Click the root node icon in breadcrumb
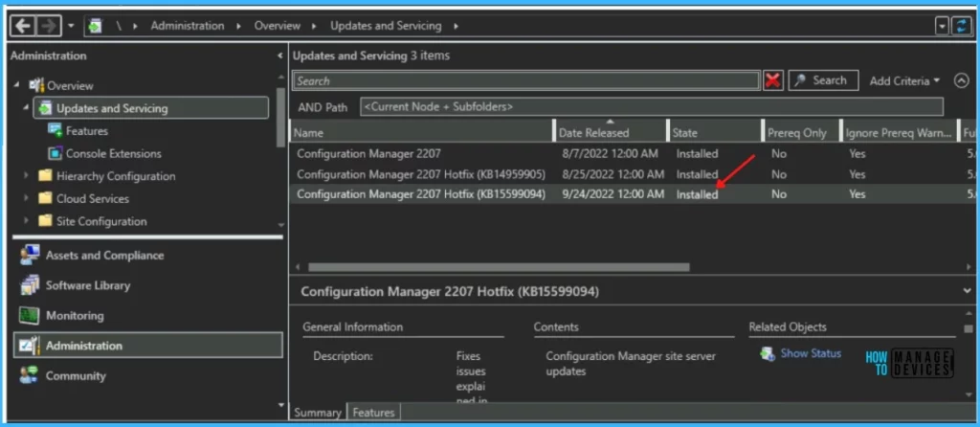Viewport: 980px width, 427px height. pyautogui.click(x=95, y=26)
